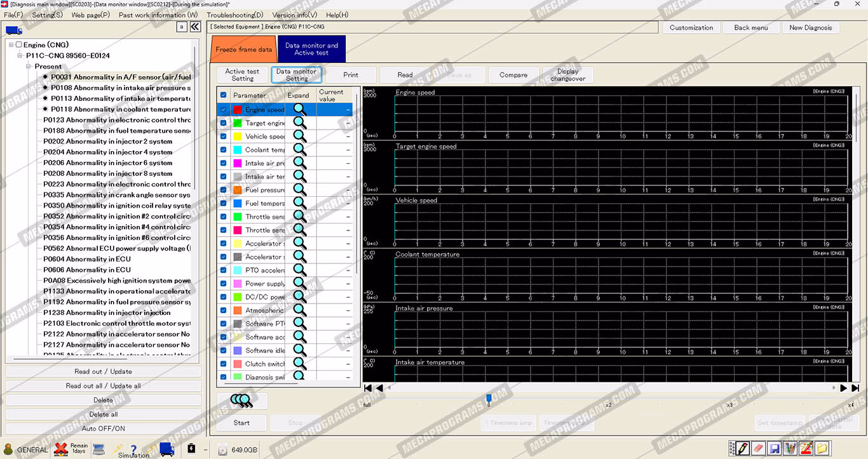Collapse the Engine (CNG) root node
This screenshot has width=868, height=459.
(x=11, y=45)
